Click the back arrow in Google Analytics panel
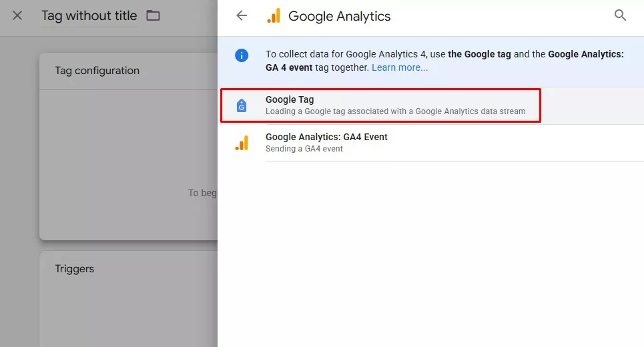 click(x=242, y=15)
